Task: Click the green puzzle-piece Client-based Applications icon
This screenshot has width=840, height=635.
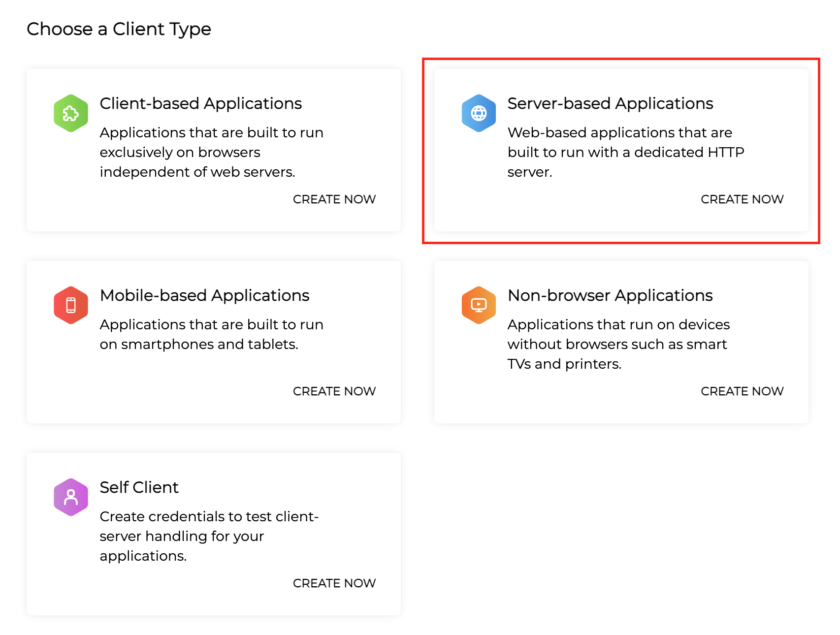Action: pos(71,113)
